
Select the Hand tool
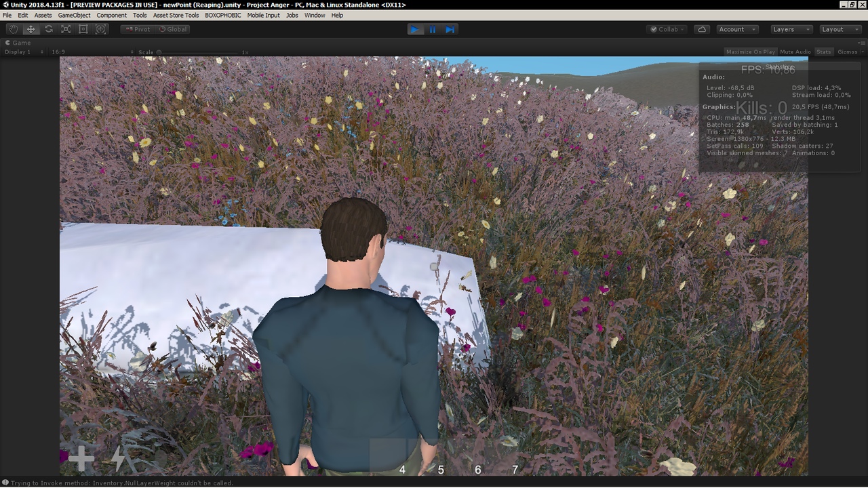click(x=14, y=29)
